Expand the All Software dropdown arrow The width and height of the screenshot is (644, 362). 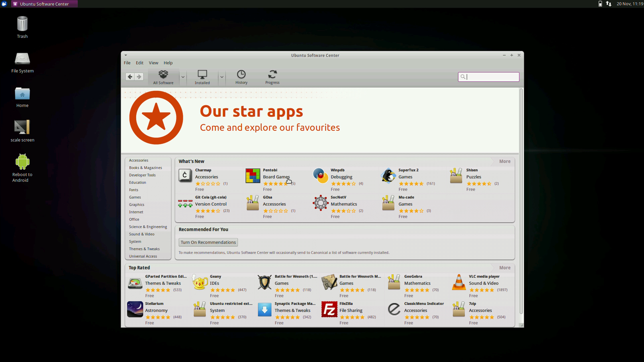pyautogui.click(x=183, y=77)
